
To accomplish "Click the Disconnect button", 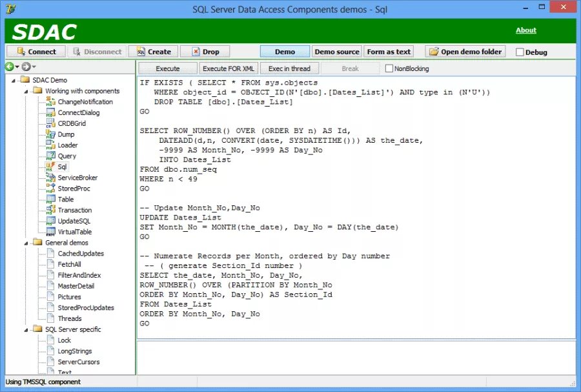I will (97, 52).
